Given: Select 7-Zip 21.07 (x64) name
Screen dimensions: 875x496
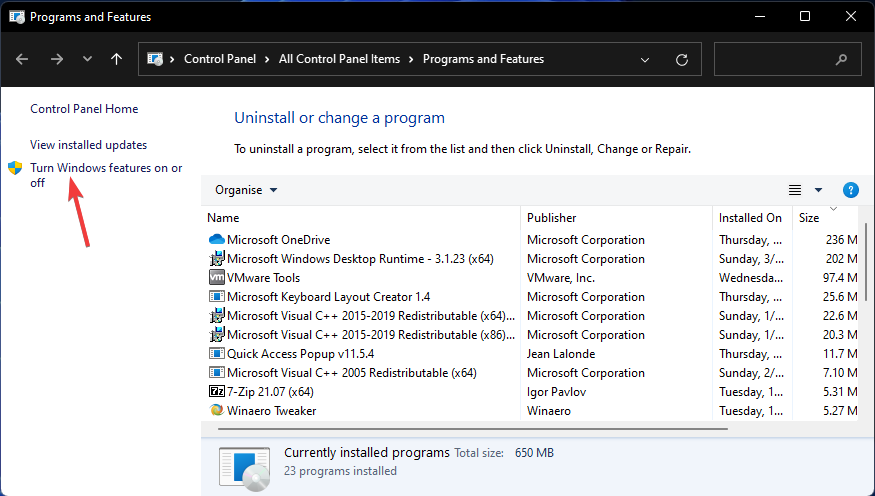Looking at the screenshot, I should [x=271, y=392].
